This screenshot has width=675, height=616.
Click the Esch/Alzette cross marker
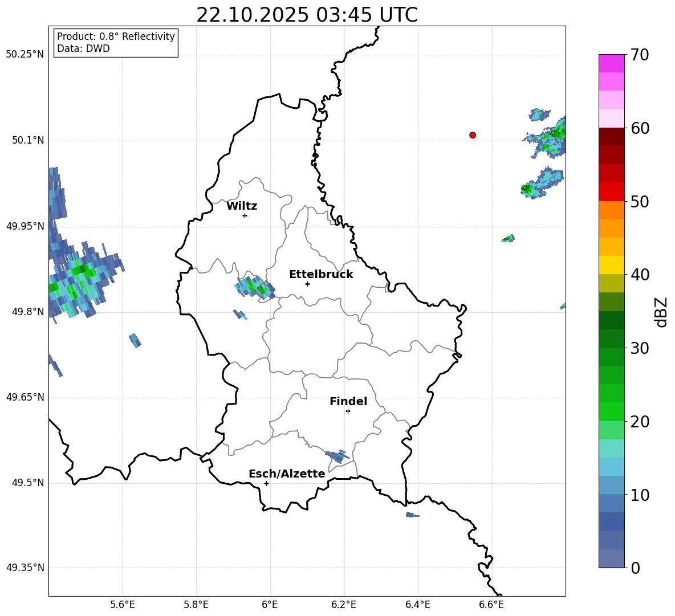(266, 483)
